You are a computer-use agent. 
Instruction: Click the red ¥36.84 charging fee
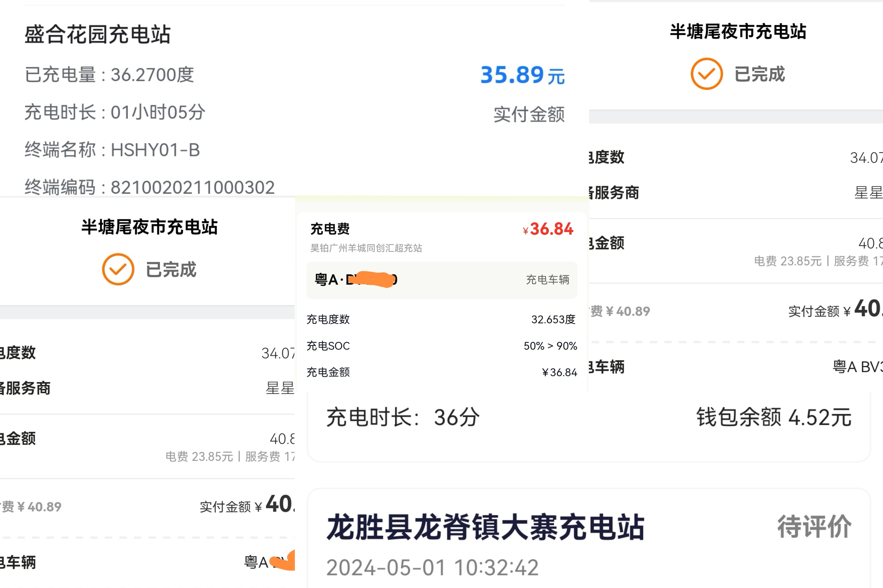[x=548, y=229]
